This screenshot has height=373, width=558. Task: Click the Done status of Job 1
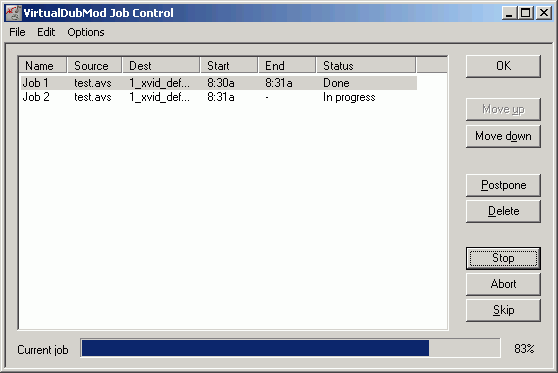click(336, 83)
